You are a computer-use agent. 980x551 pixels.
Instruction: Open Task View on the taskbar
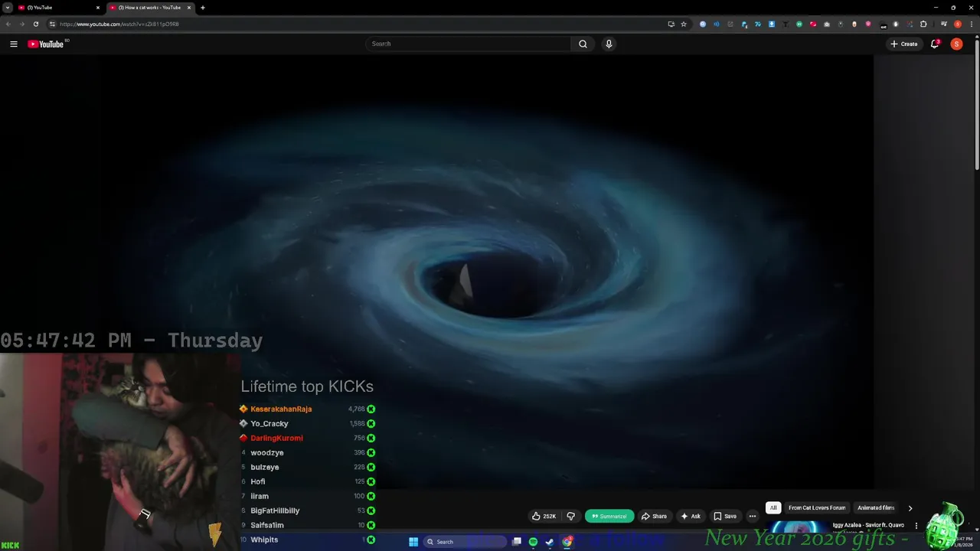click(x=517, y=542)
